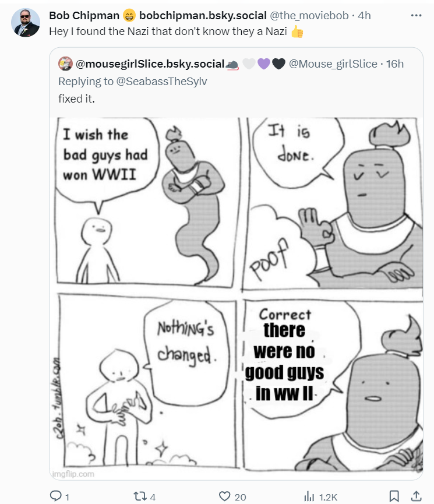The image size is (434, 504).
Task: Click the repost arrows icon
Action: [x=140, y=496]
